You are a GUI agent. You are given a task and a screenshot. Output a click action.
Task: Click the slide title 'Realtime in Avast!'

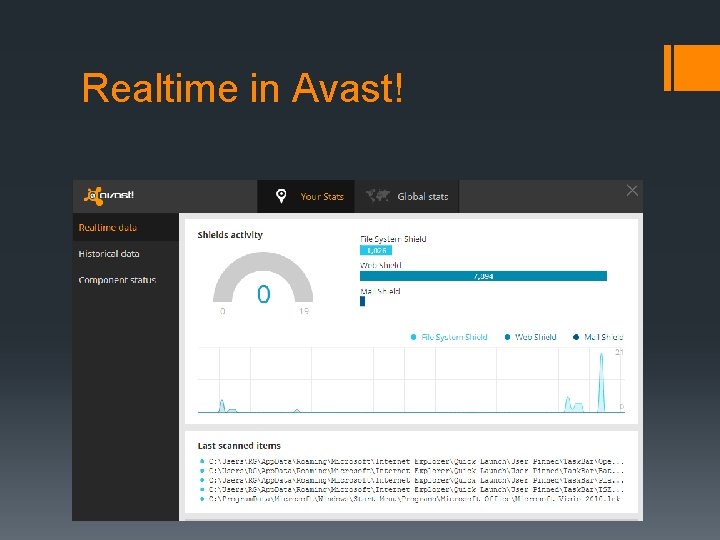click(242, 88)
